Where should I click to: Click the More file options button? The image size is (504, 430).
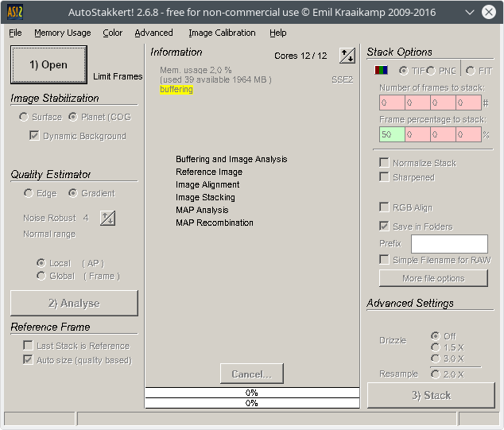click(x=433, y=278)
